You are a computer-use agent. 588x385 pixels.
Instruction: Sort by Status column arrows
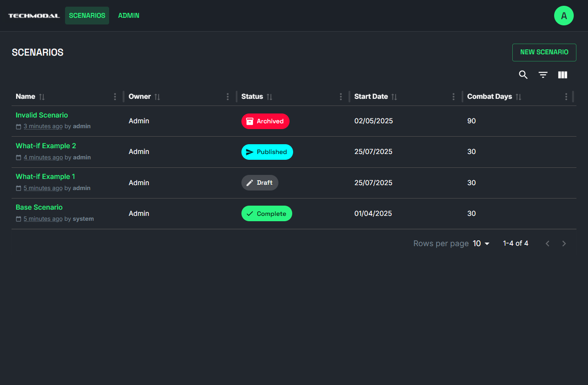coord(269,97)
